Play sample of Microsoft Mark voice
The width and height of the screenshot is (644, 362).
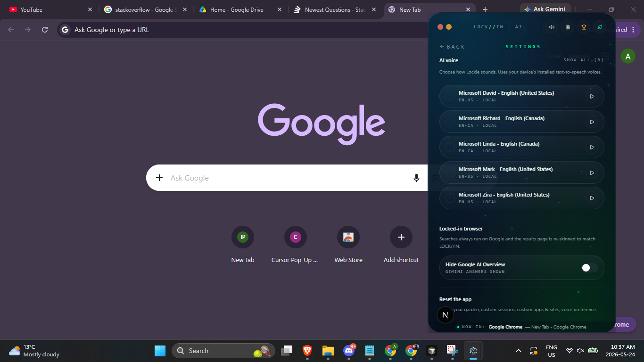point(592,173)
